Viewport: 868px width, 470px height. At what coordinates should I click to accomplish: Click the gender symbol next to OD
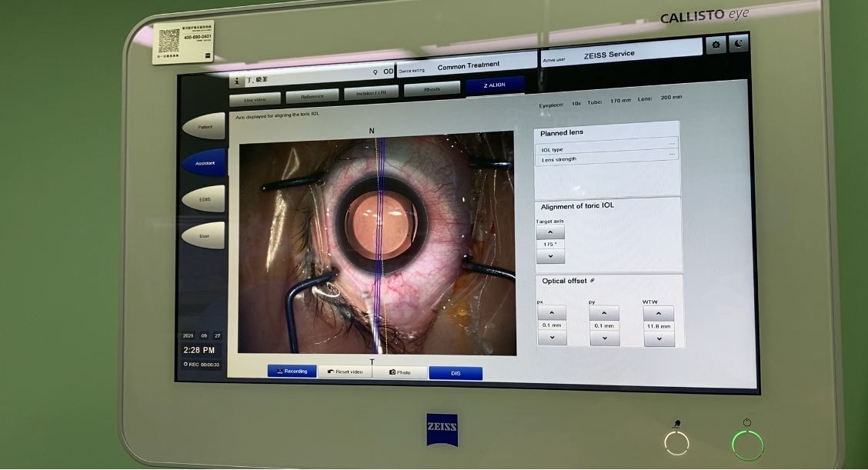click(x=376, y=72)
